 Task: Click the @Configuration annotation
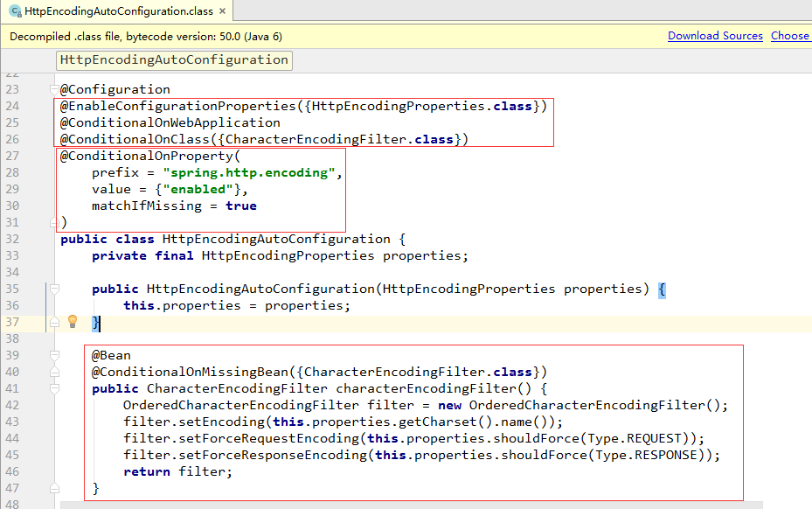point(115,90)
